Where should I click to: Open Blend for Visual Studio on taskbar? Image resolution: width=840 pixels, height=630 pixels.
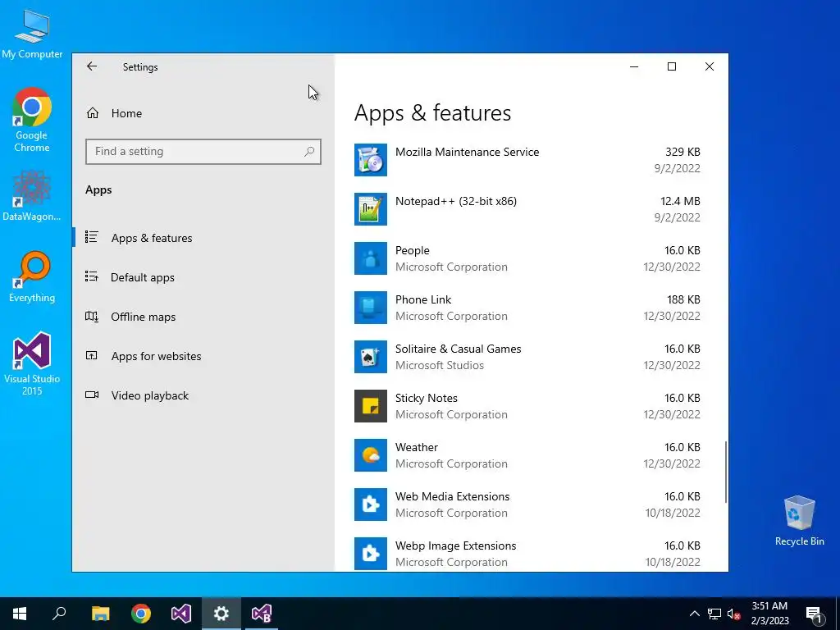pos(262,614)
